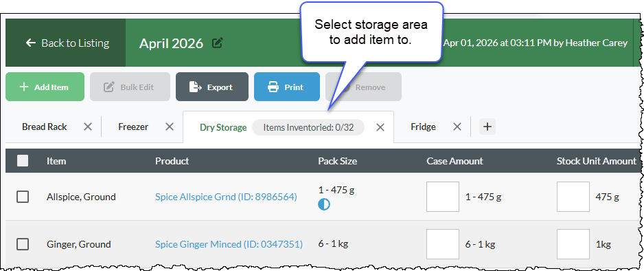Go Back to Listing
This screenshot has width=644, height=271.
click(x=66, y=43)
